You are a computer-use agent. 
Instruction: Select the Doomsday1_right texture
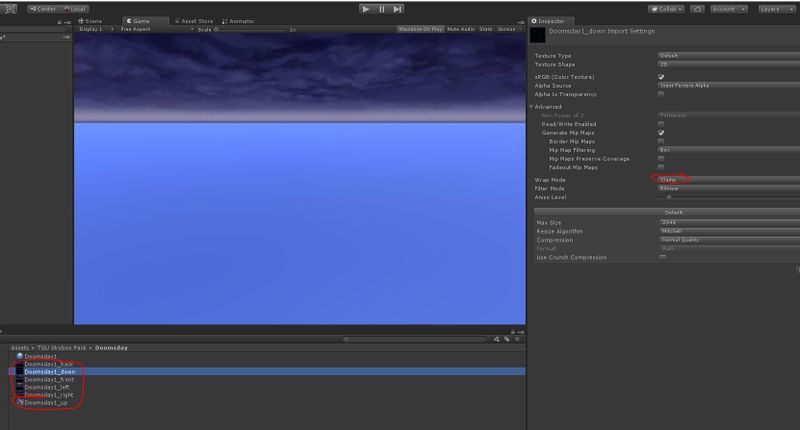[49, 395]
